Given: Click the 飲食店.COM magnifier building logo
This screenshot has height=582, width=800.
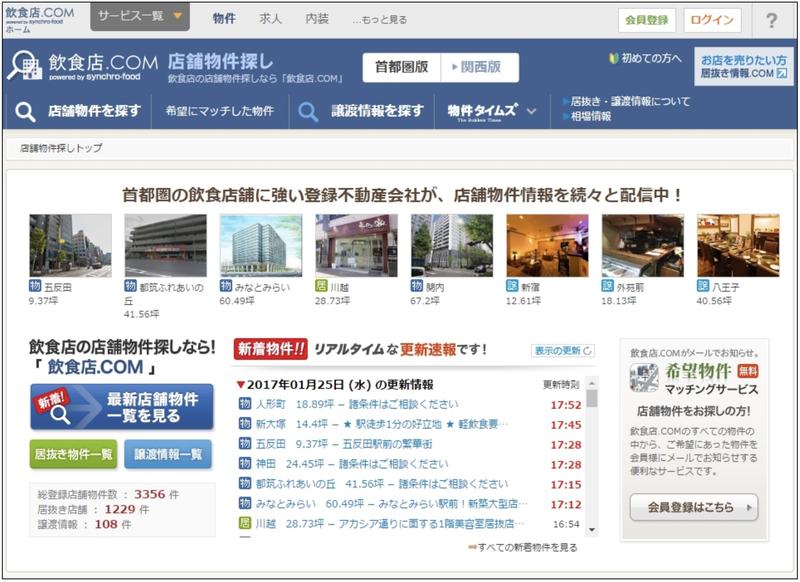Looking at the screenshot, I should (x=24, y=65).
